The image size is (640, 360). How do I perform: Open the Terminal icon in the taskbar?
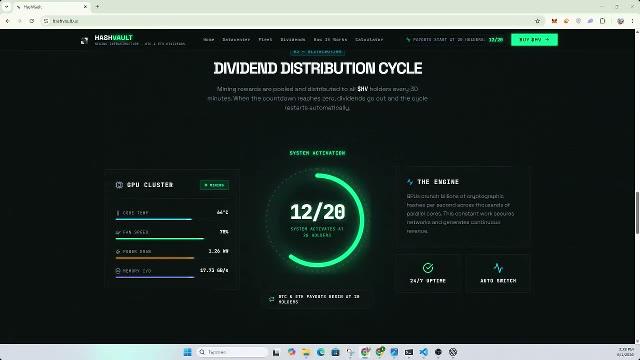tap(409, 352)
